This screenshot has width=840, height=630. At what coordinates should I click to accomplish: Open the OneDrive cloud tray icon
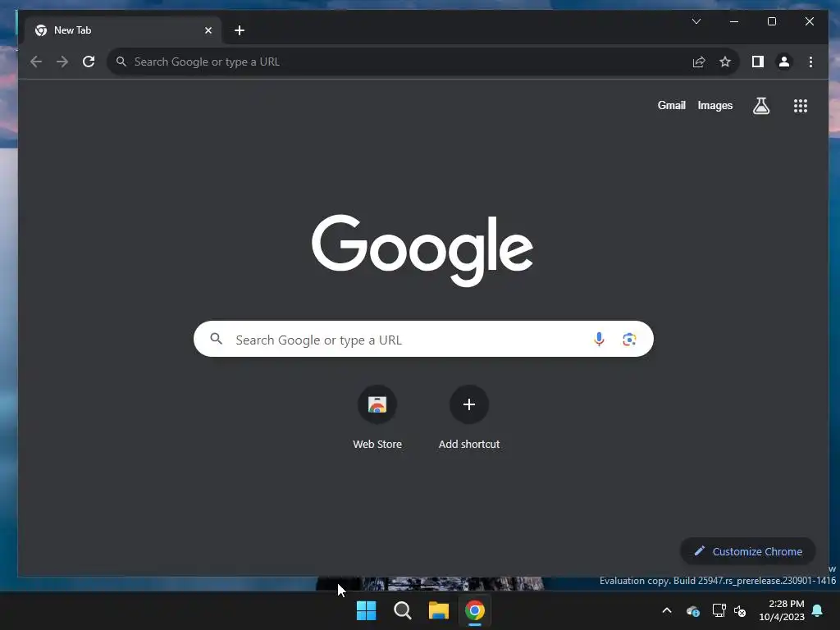click(x=692, y=610)
